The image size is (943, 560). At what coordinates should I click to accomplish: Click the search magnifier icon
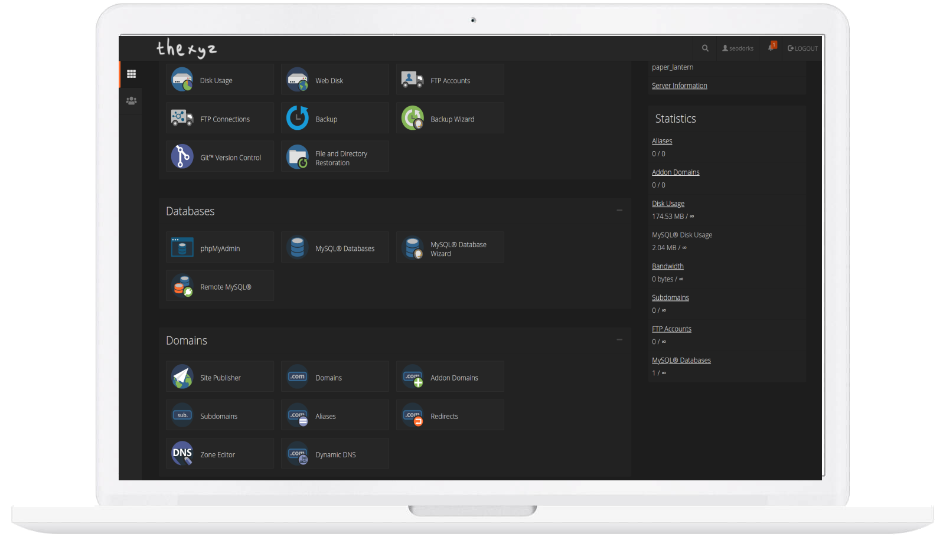pyautogui.click(x=705, y=48)
